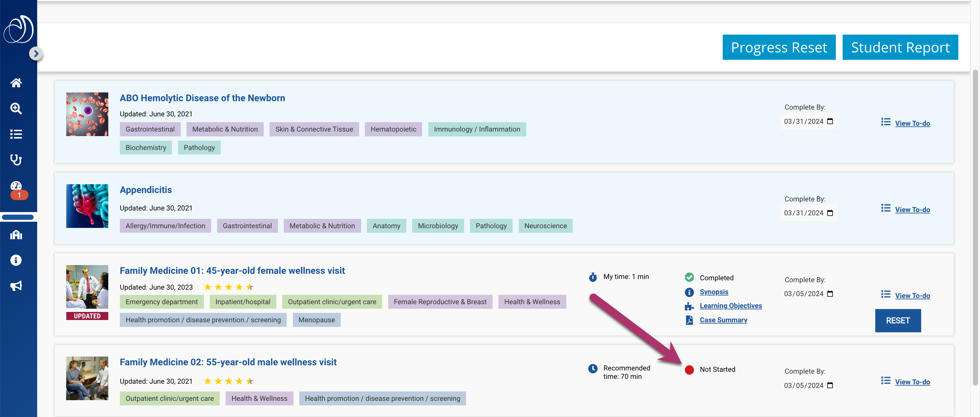Click the Progress Reset button
Viewport: 980px width, 417px height.
click(x=779, y=48)
